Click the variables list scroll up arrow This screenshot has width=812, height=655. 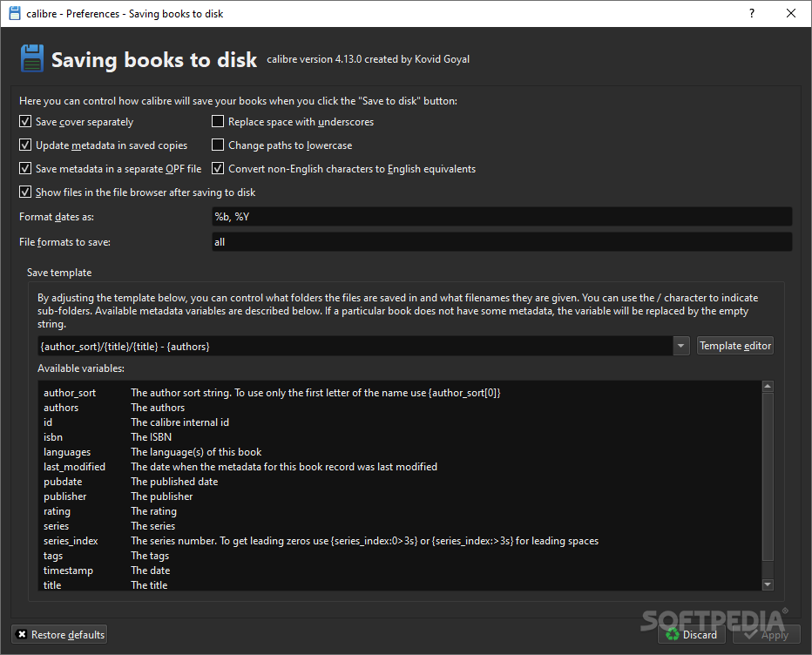click(x=768, y=386)
